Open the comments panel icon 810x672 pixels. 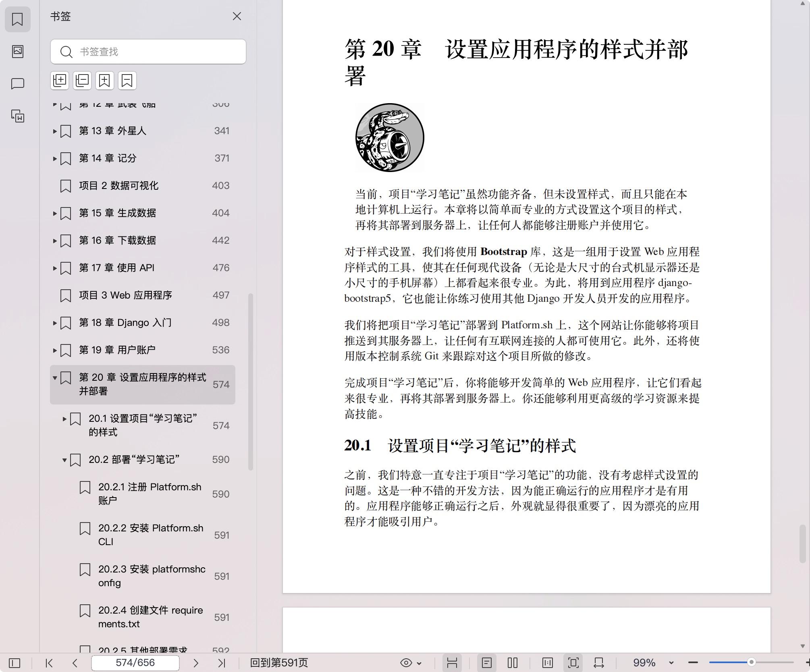click(17, 84)
